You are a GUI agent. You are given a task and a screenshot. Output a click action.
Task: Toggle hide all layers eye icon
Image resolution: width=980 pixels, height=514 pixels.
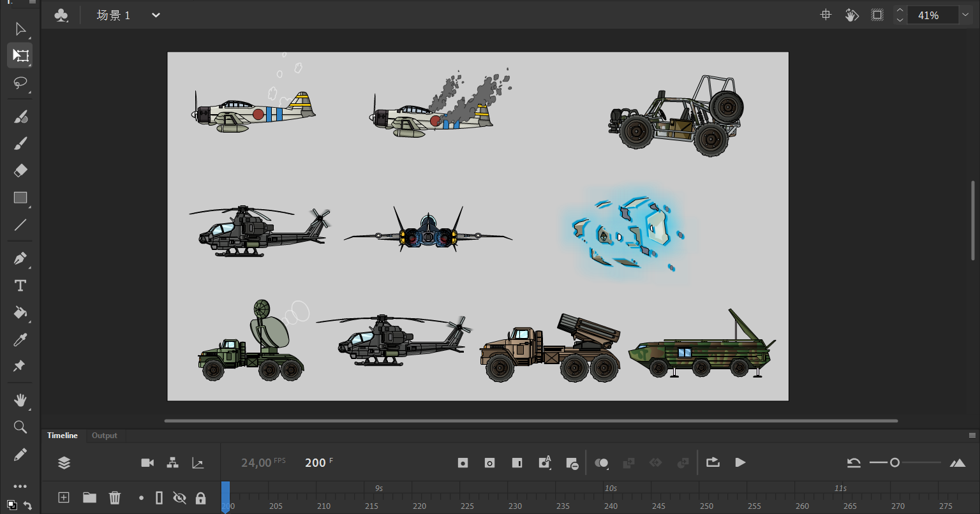180,498
